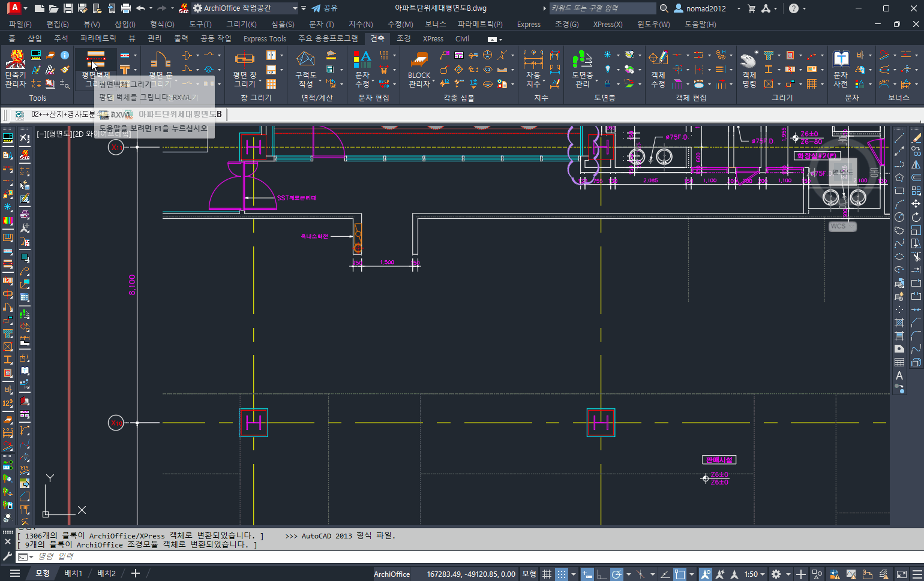Click the open folder icon in quick access
The width and height of the screenshot is (924, 581).
coord(53,8)
